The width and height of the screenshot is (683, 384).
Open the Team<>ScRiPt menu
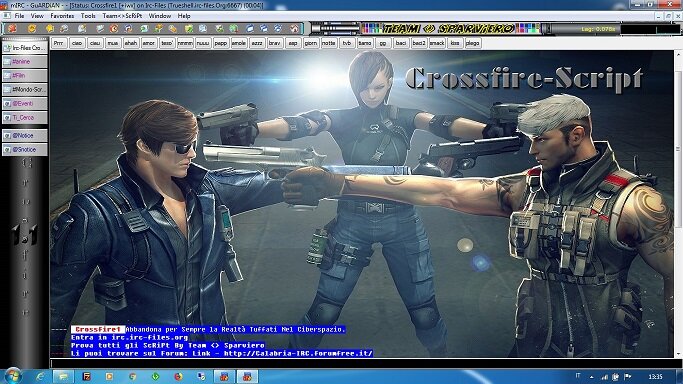pyautogui.click(x=122, y=16)
